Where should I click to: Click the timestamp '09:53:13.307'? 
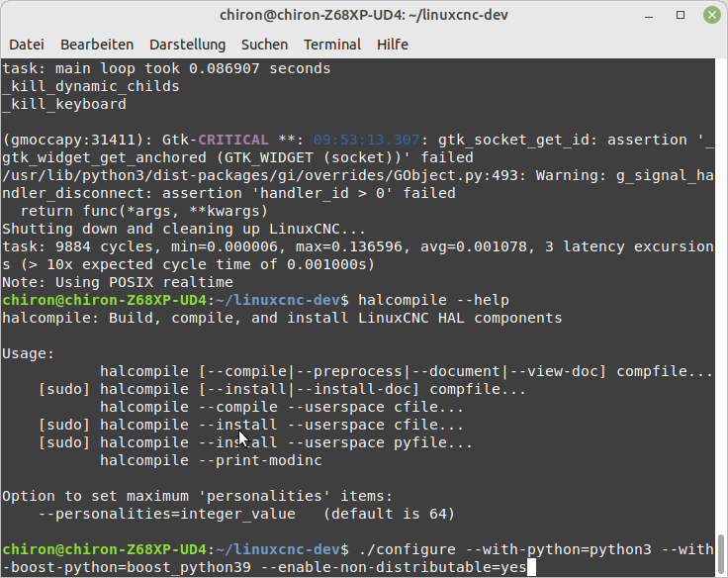366,140
